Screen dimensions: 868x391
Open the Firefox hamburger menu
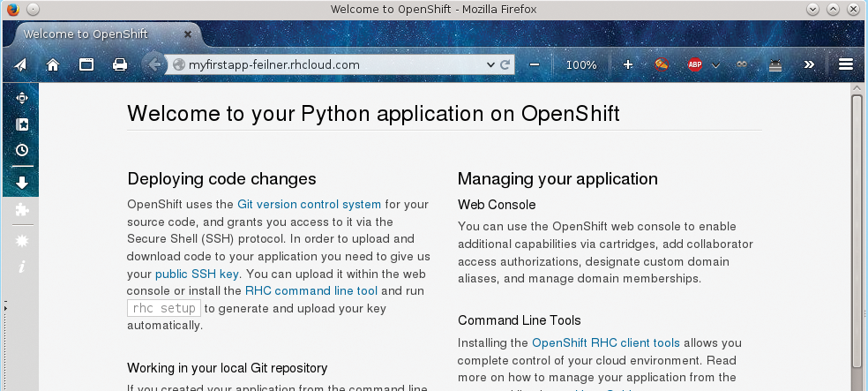[x=845, y=64]
